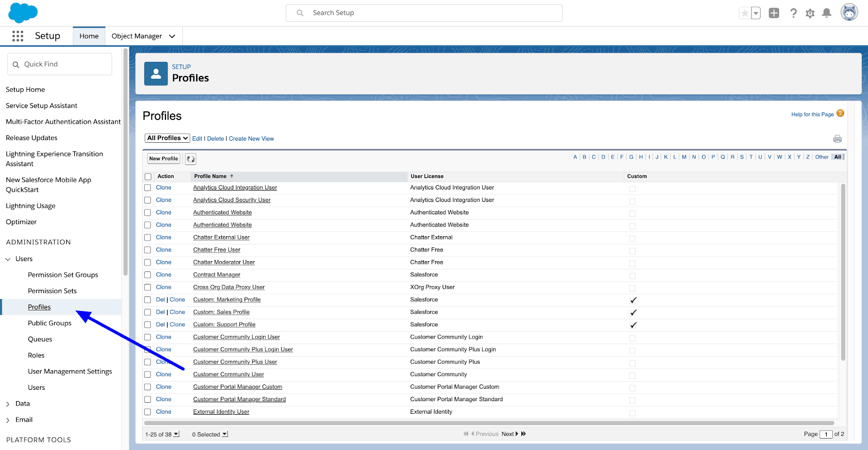Collapse the Users tree section
The height and width of the screenshot is (450, 868).
click(x=8, y=259)
